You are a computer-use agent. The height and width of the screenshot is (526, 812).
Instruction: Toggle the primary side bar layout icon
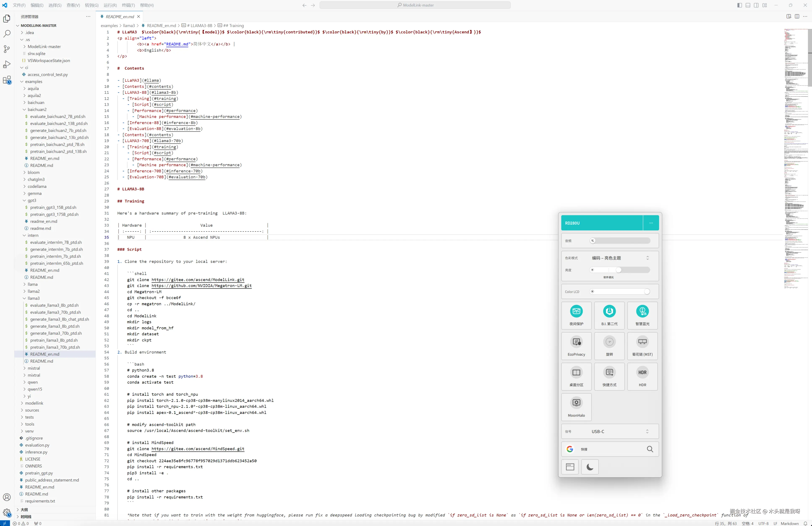coord(739,5)
